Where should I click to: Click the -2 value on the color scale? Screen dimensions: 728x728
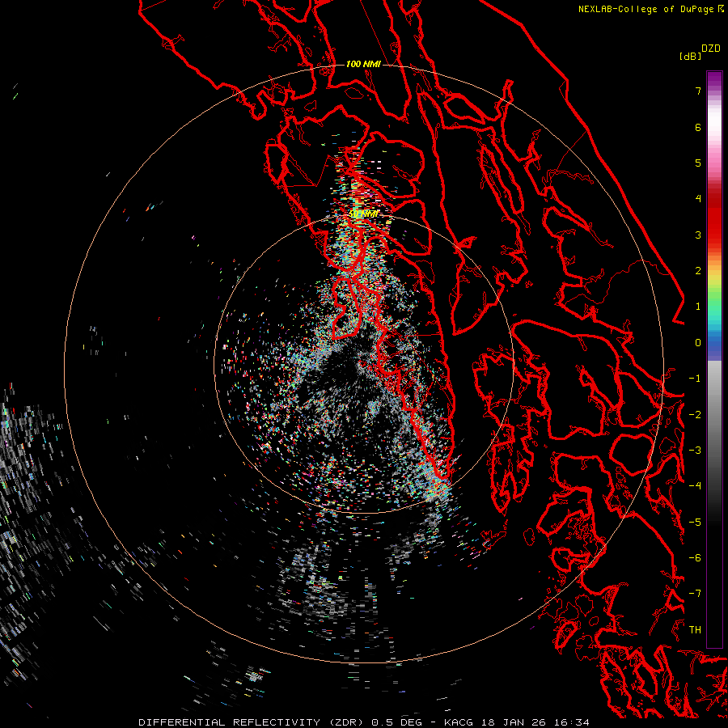(695, 415)
